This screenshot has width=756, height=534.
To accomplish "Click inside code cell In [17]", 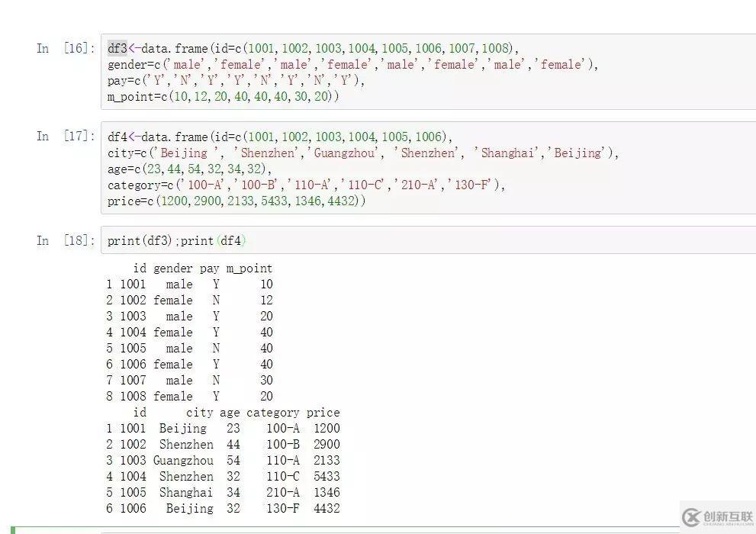I will click(x=428, y=168).
